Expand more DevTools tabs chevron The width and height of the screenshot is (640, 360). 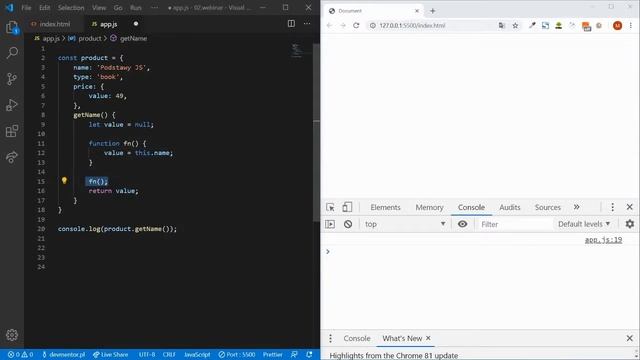(x=576, y=207)
